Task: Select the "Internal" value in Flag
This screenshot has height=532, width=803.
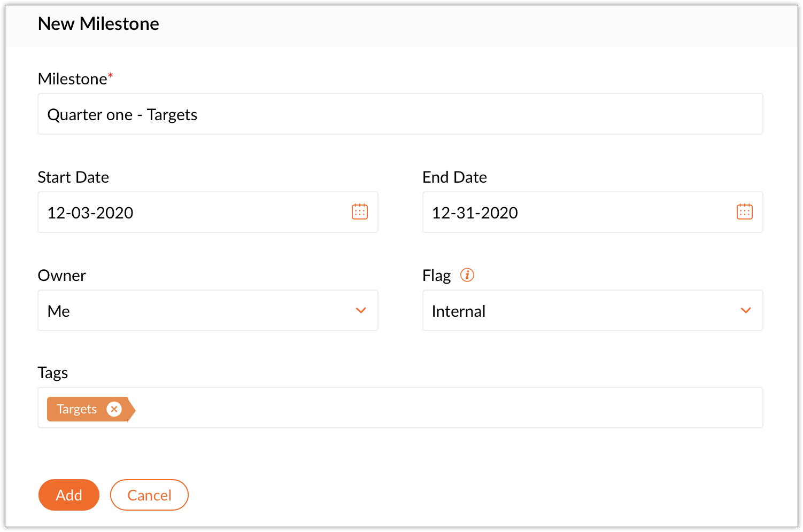Action: [459, 311]
